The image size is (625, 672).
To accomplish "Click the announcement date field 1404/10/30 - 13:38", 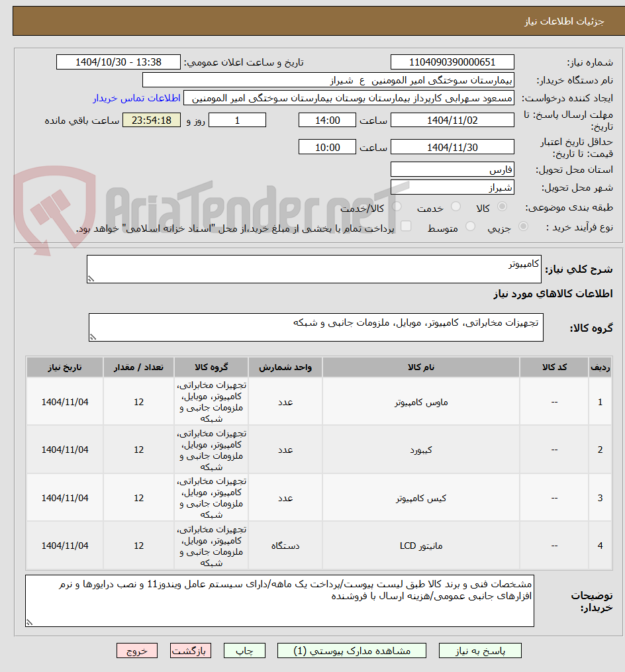I will pos(119,62).
